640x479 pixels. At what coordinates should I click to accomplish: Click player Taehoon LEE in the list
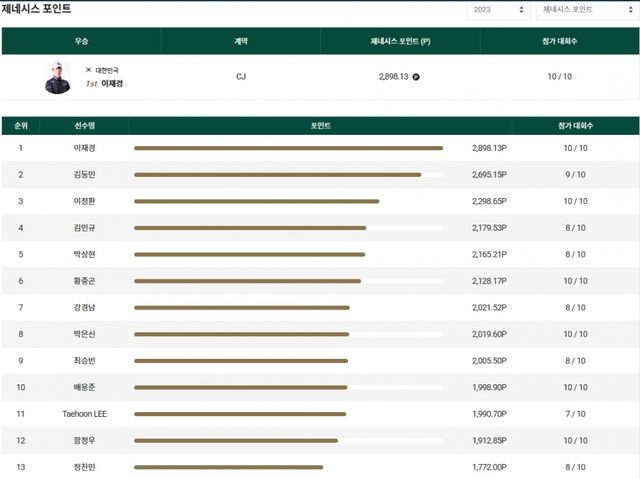click(x=85, y=414)
